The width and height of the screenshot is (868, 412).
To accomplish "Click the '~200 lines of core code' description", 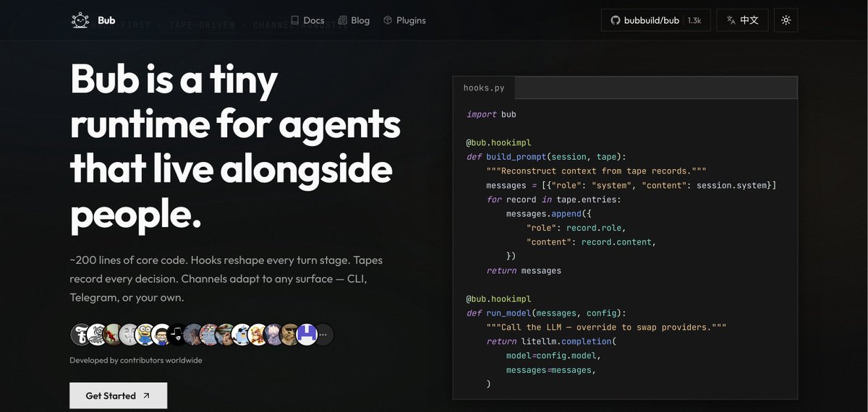I will [226, 278].
